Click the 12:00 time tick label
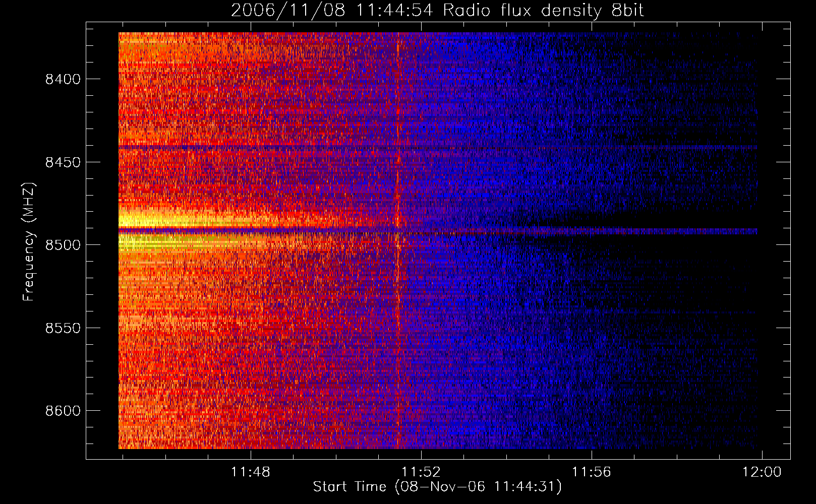Screen dimensions: 816x504 762,472
